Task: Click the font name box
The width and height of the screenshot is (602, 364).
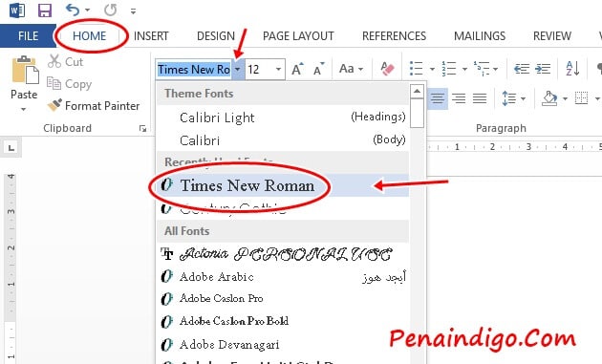Action: tap(194, 70)
